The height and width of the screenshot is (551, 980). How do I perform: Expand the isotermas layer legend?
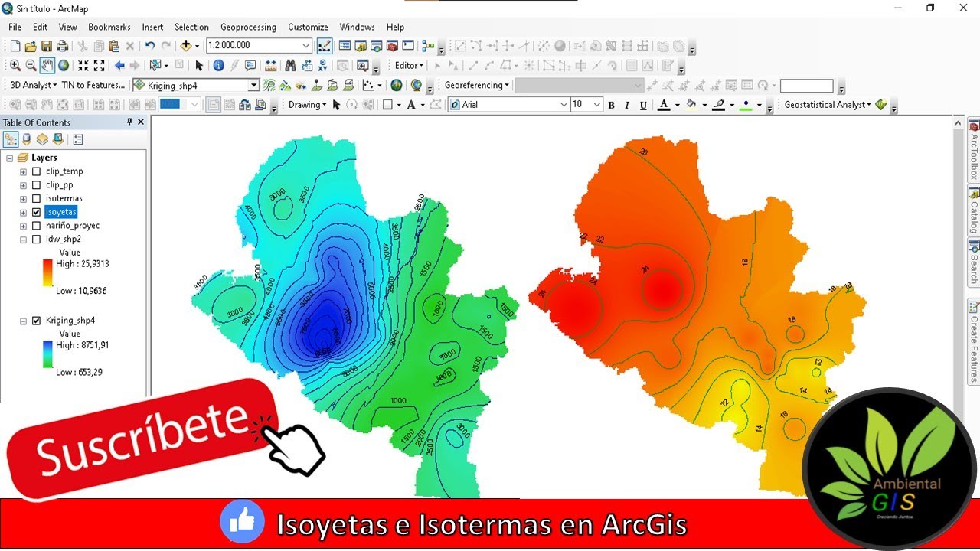[x=23, y=199]
